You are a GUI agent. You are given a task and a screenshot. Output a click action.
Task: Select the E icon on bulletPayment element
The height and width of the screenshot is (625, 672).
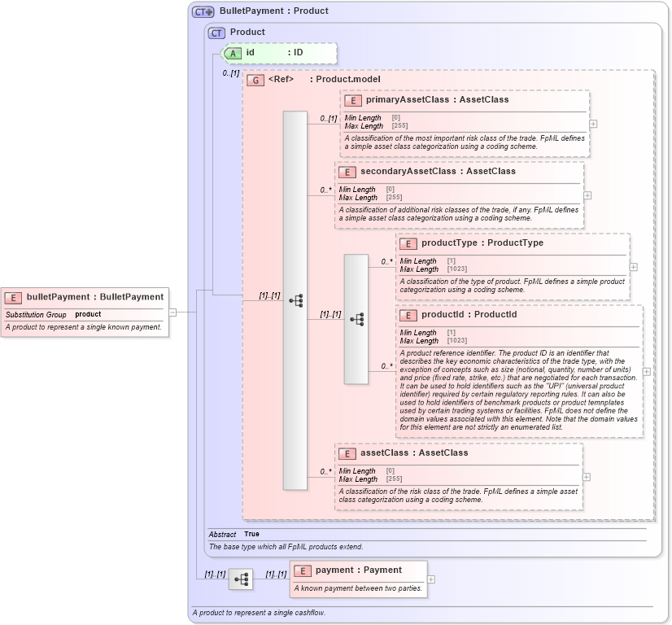[x=11, y=297]
